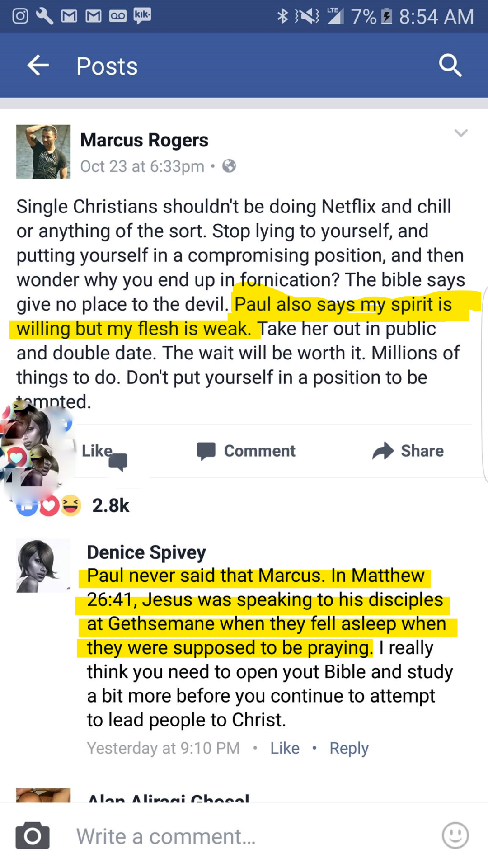Tap the Instagram notification icon in status bar
This screenshot has height=868, width=488.
coord(20,16)
